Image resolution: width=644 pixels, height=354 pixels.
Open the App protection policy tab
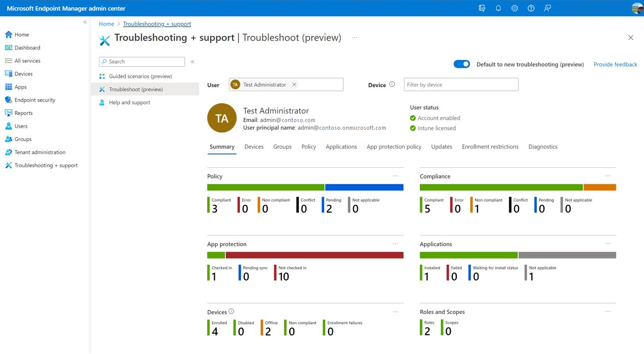(x=394, y=147)
